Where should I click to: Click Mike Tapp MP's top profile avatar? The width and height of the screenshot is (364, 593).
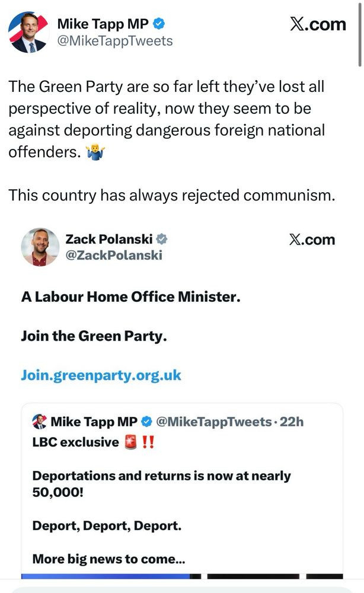coord(28,32)
